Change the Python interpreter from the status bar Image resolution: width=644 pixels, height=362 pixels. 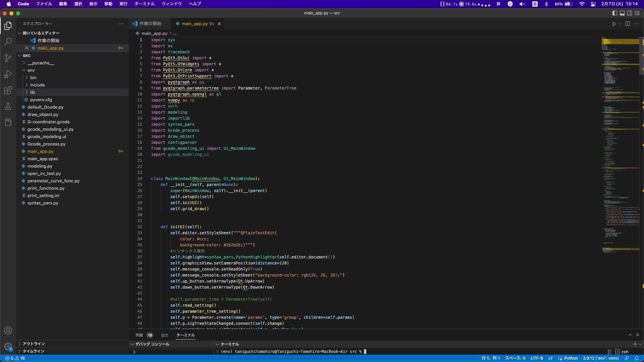pos(600,358)
